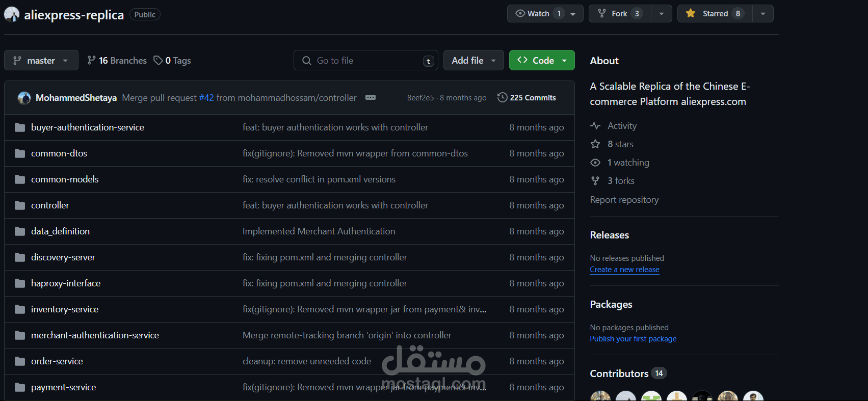
Task: Open MohammedShetaya's profile link
Action: pos(76,98)
